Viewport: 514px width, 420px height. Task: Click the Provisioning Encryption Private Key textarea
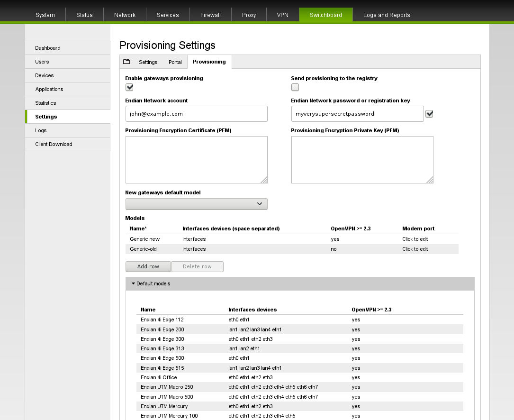click(362, 160)
